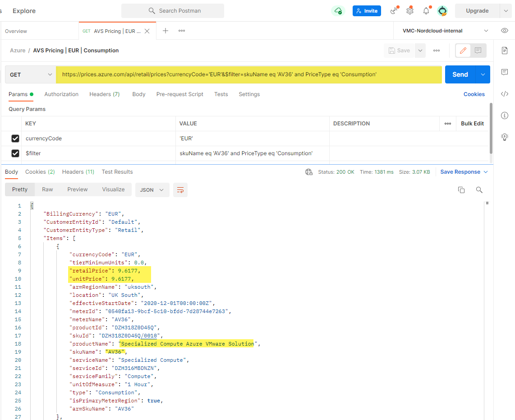Switch to the edit mode pencil toggle

pos(463,51)
